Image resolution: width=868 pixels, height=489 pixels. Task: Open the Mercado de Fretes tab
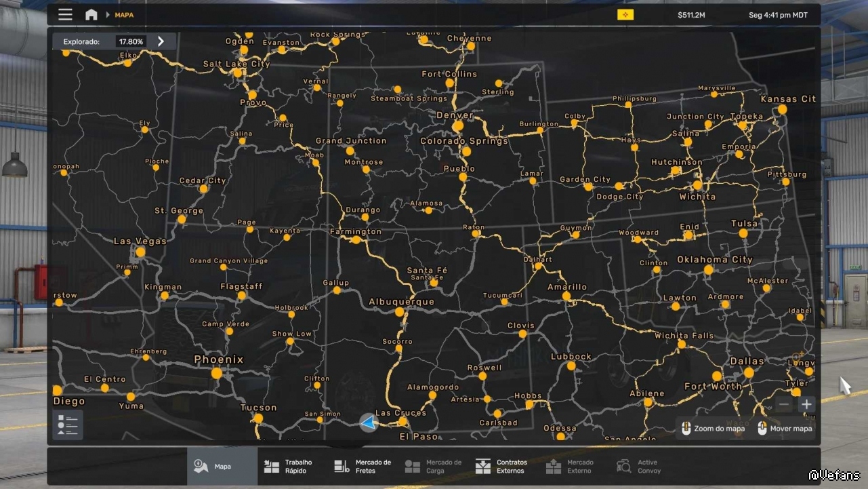(x=363, y=466)
